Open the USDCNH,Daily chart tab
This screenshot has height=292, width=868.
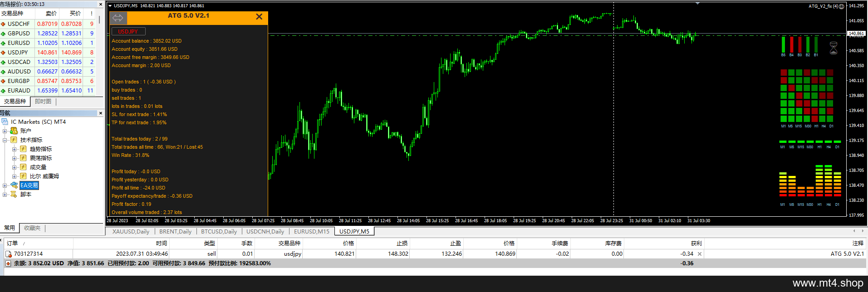(265, 232)
